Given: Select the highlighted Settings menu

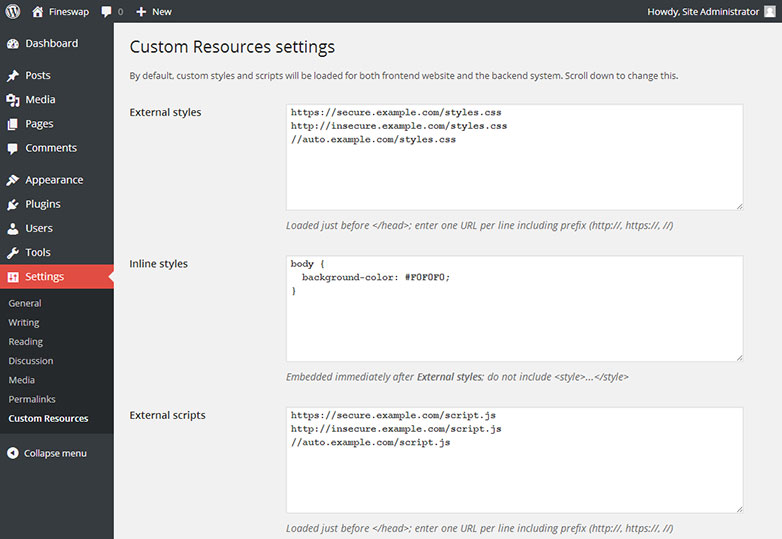Looking at the screenshot, I should click(x=57, y=277).
